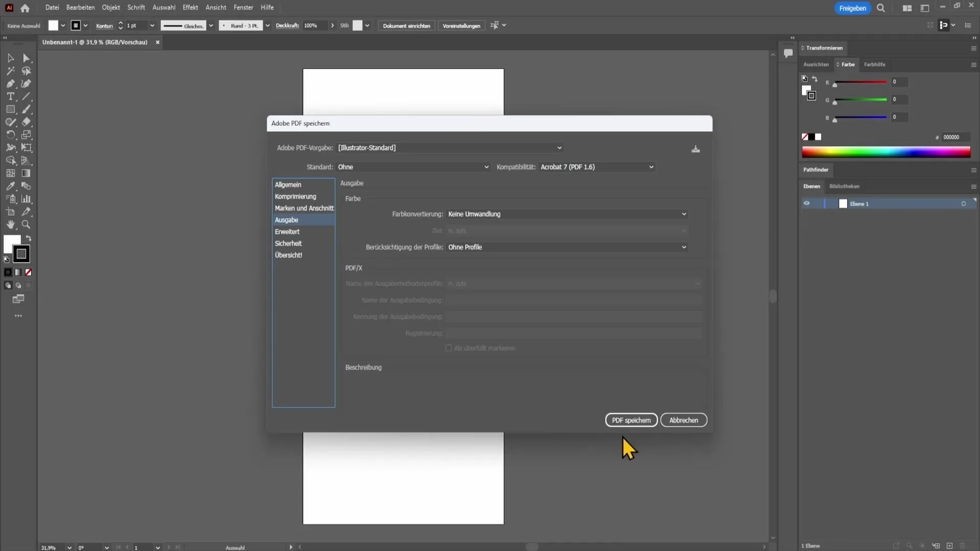This screenshot has height=551, width=980.
Task: Activate the Rotate tool
Action: (x=11, y=135)
